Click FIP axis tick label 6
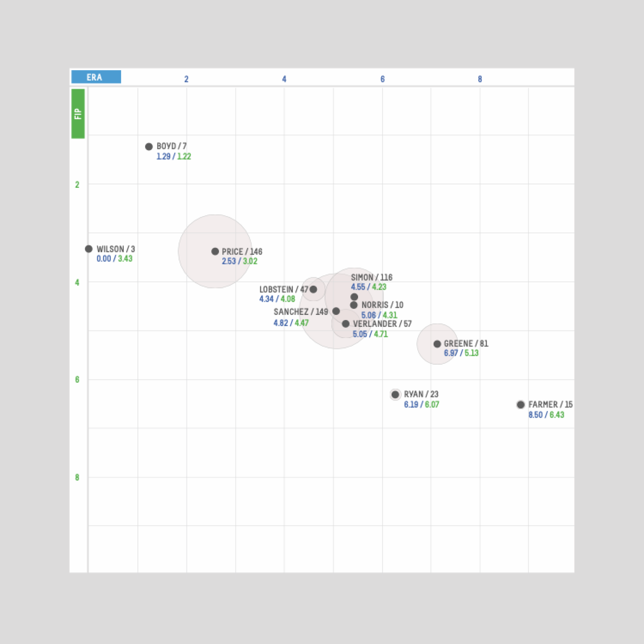This screenshot has height=644, width=644. click(77, 380)
